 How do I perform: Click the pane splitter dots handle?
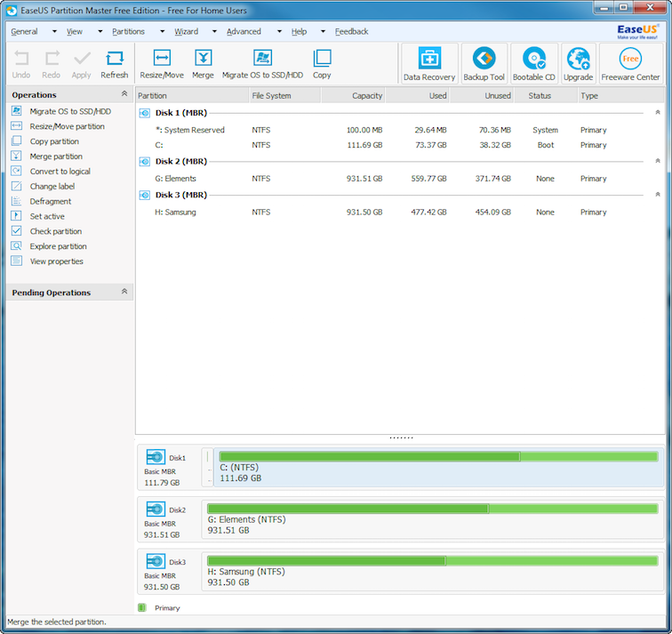coord(401,437)
